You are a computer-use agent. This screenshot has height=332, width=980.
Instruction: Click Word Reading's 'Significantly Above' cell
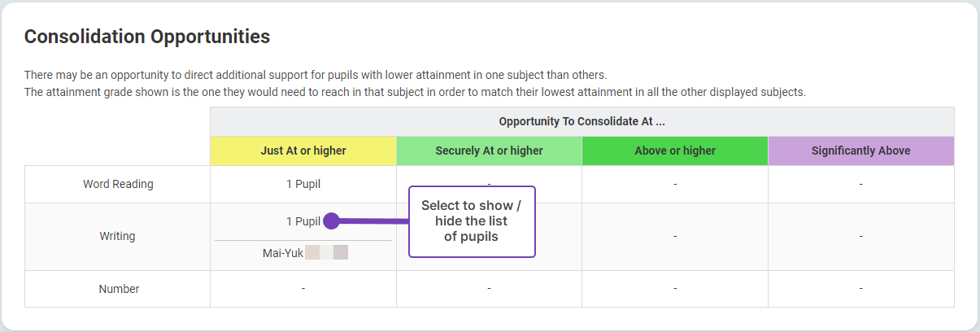tap(860, 184)
